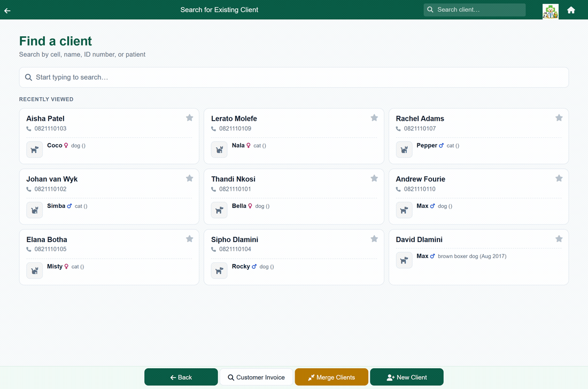The image size is (588, 389).
Task: Select Andrew Fourie client name
Action: (420, 179)
